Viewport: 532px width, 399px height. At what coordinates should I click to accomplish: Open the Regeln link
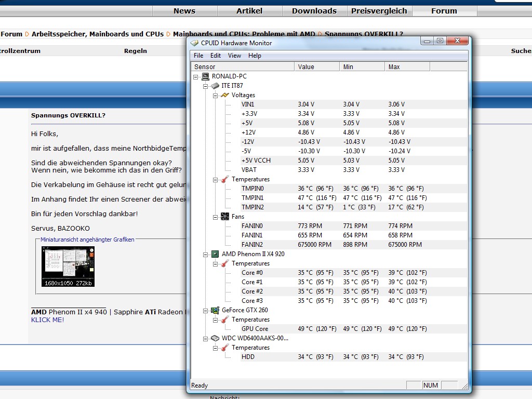136,51
